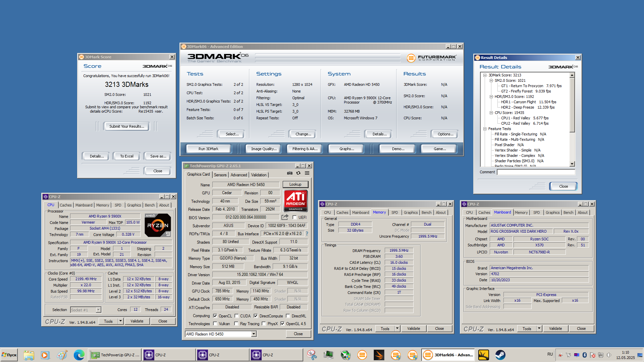Screen dimensions: 644x362
Task: Open the Start menu button on the taskbar
Action: [x=9, y=355]
